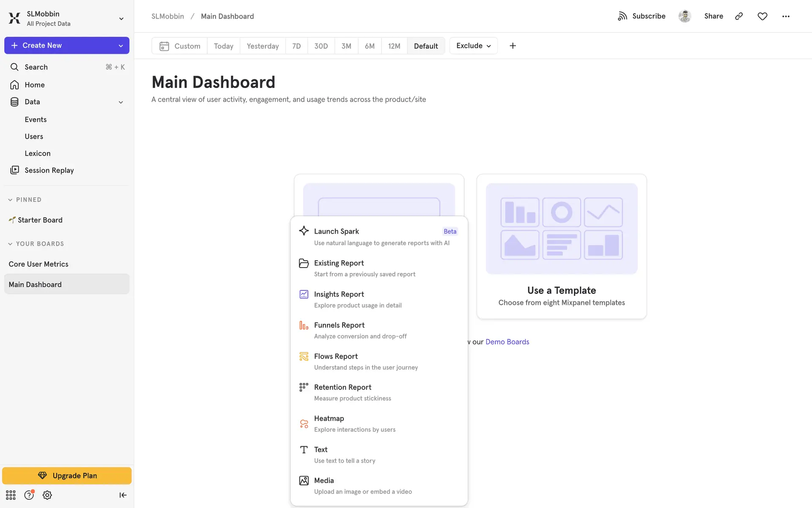The image size is (812, 508).
Task: Select the 30D date range tab
Action: click(x=321, y=46)
